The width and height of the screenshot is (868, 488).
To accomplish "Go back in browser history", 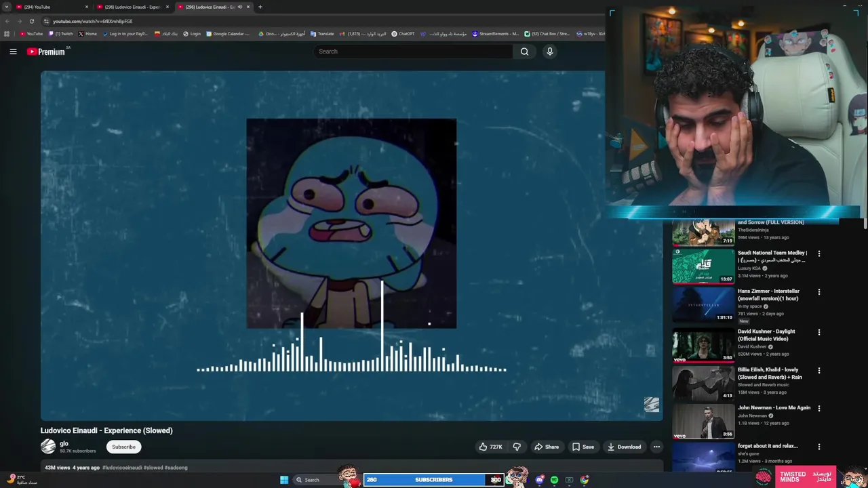I will pos(7,21).
